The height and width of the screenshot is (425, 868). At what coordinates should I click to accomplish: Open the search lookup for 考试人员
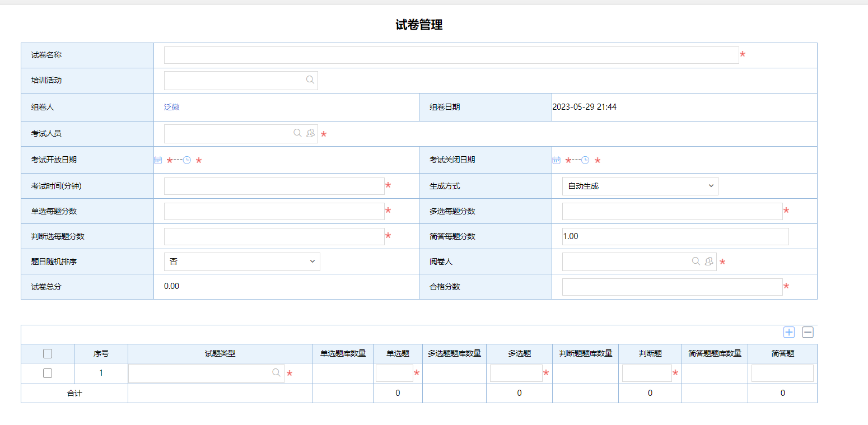(298, 133)
